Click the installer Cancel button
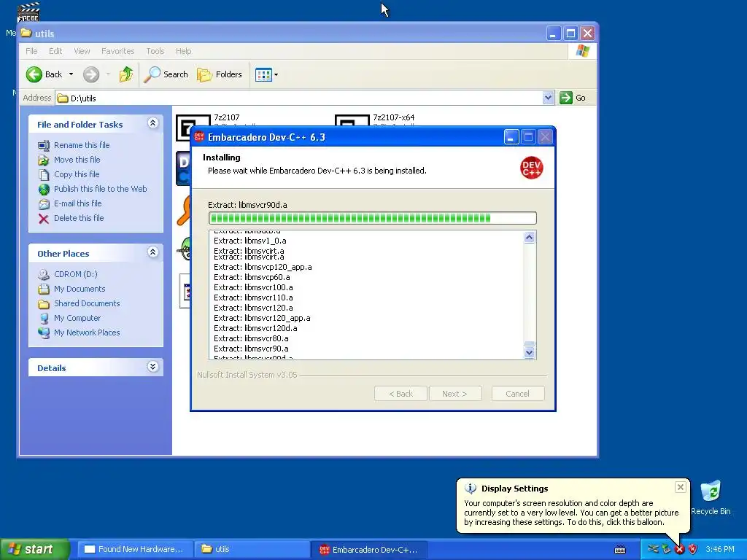This screenshot has width=747, height=560. (518, 394)
